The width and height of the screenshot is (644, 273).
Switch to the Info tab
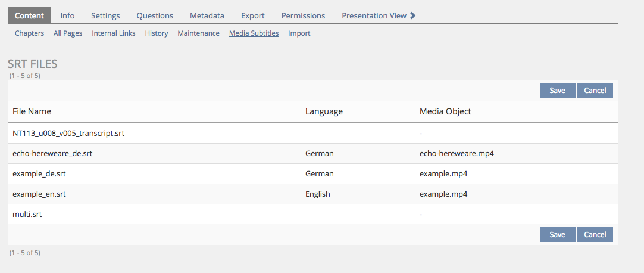click(67, 15)
